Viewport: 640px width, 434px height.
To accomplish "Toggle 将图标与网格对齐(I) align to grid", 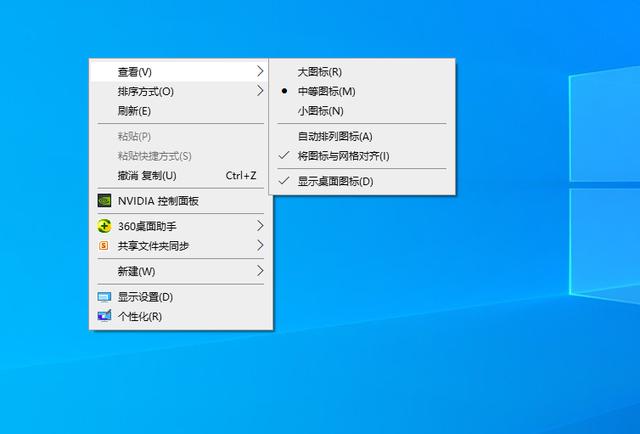I will [x=362, y=156].
